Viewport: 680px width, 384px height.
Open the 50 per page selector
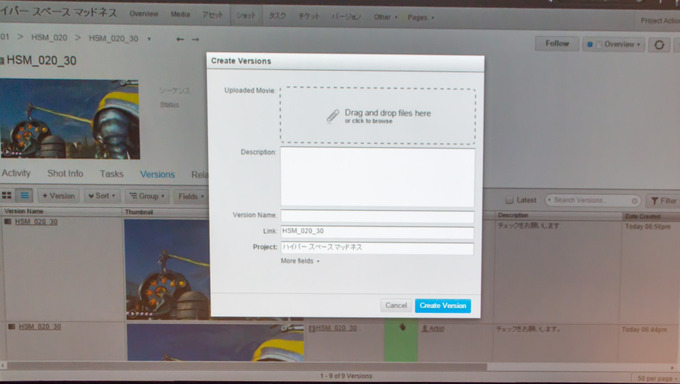655,378
